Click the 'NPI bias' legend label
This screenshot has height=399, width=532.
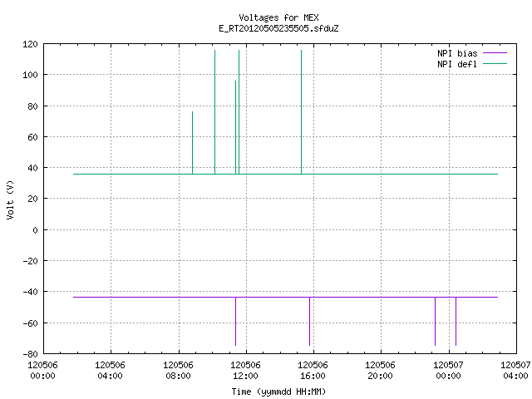tap(457, 53)
